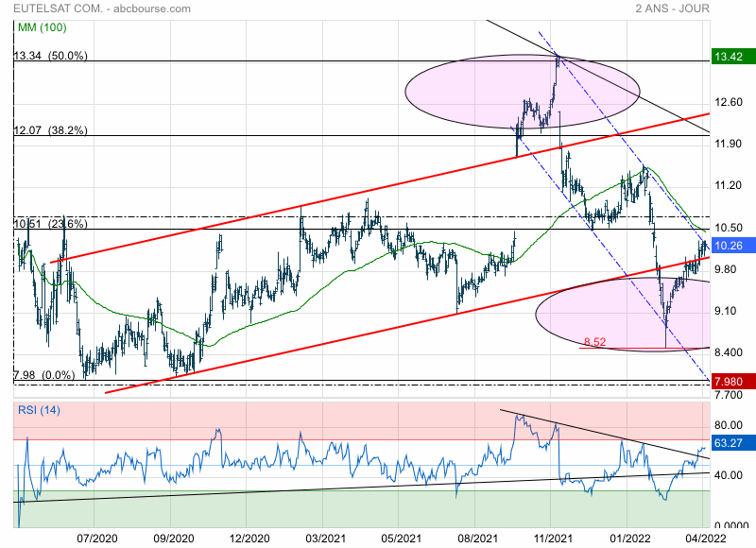Click the 8.400 price axis label
The height and width of the screenshot is (548, 756).
[x=729, y=352]
